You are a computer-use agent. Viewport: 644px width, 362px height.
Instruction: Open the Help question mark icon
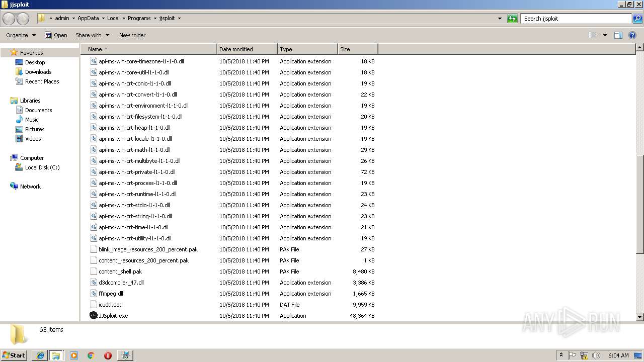pos(633,35)
